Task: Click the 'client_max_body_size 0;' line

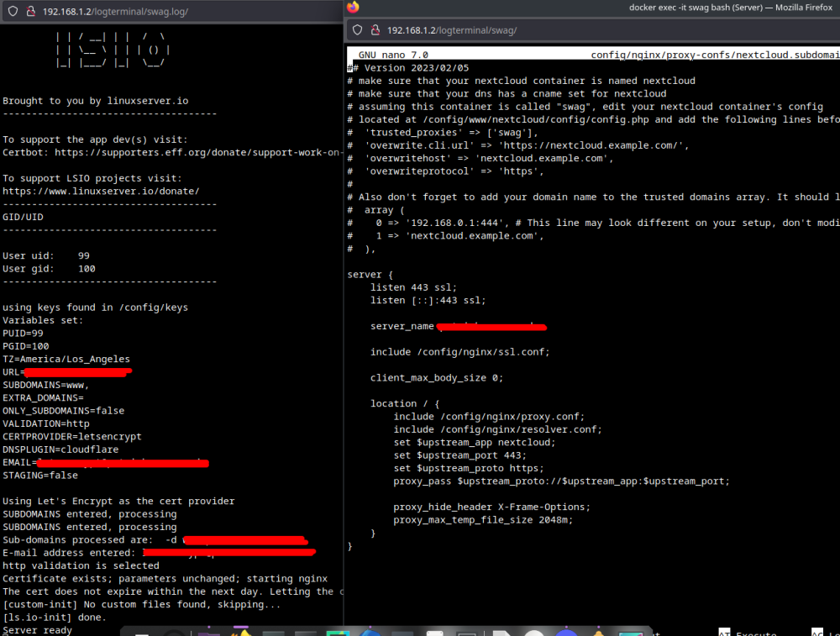Action: (437, 378)
